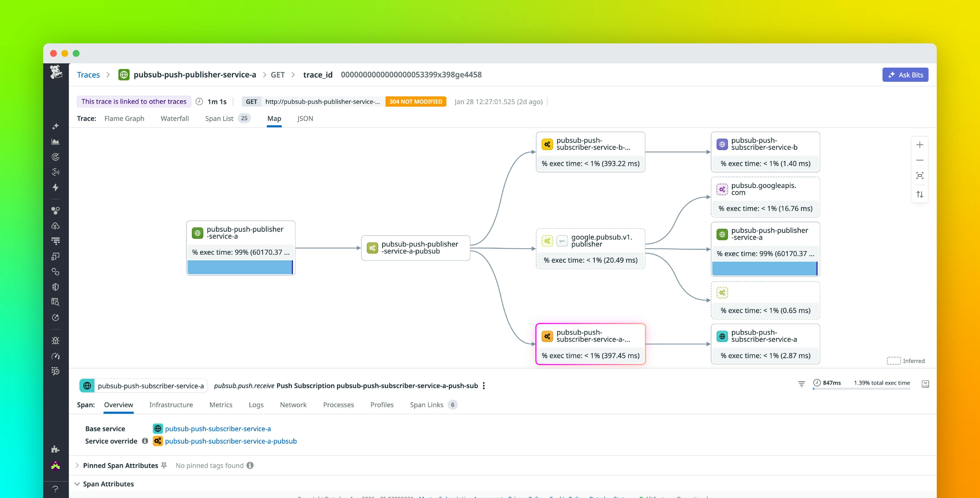
Task: Click the Service Catalog hexagons icon
Action: (x=55, y=210)
